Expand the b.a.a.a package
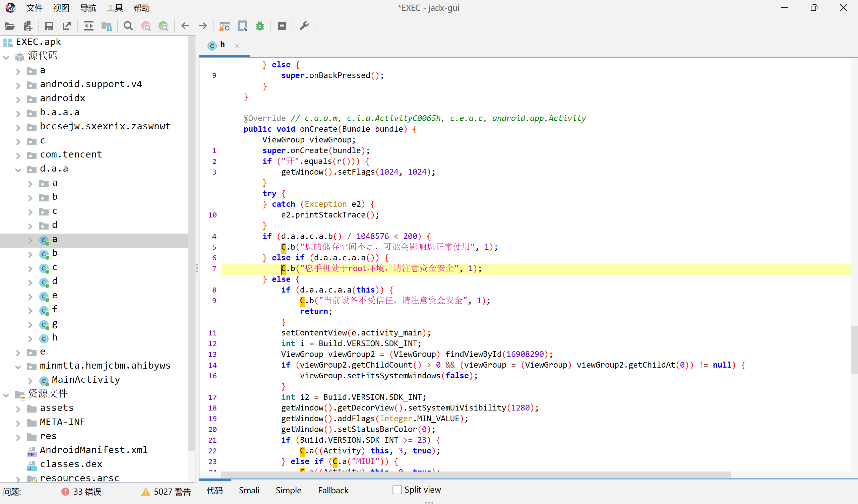858x504 pixels. [18, 114]
